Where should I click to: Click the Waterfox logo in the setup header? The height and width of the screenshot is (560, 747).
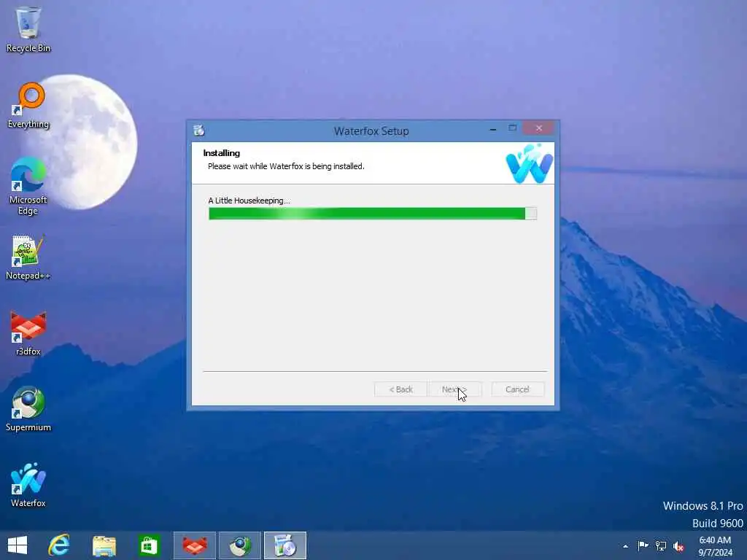pyautogui.click(x=530, y=163)
